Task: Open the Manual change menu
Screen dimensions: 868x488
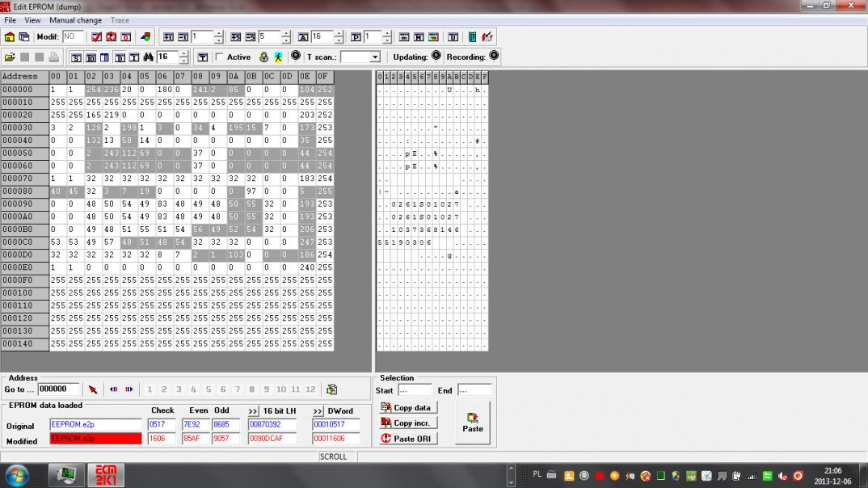Action: (75, 20)
